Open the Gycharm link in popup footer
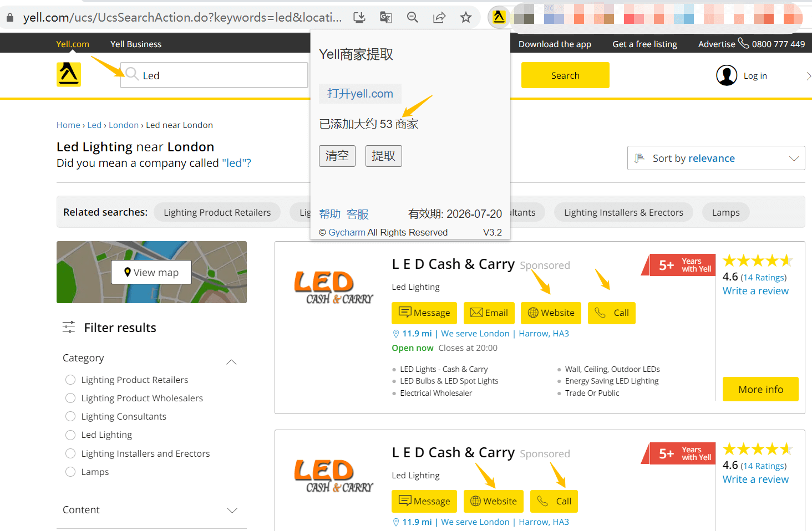812x531 pixels. click(347, 232)
